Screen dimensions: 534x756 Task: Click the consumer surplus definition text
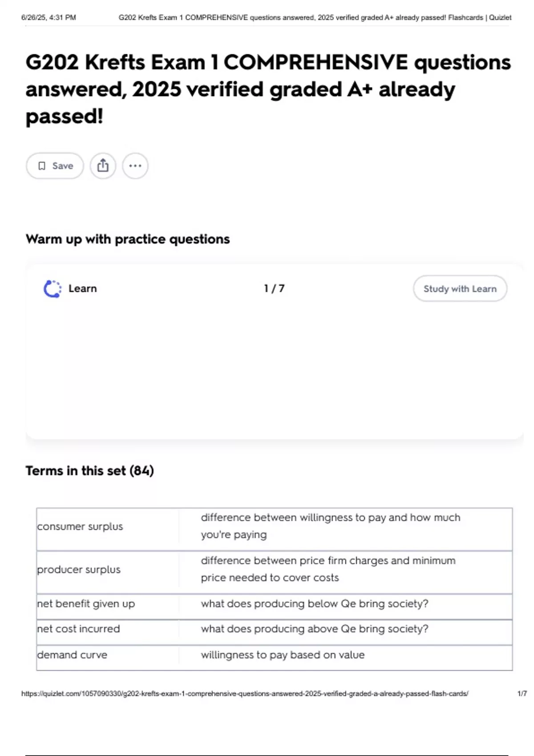[x=331, y=526]
